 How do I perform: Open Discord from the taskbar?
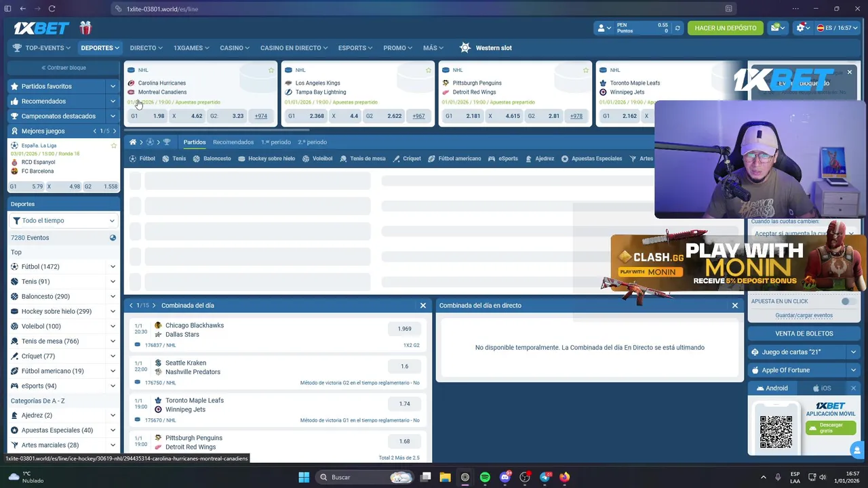click(x=505, y=477)
